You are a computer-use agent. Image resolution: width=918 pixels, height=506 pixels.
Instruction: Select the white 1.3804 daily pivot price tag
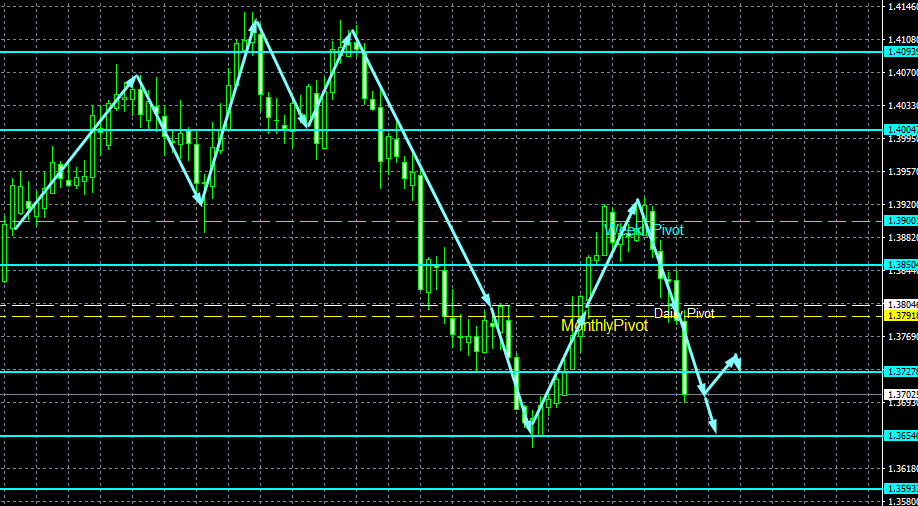tap(900, 305)
